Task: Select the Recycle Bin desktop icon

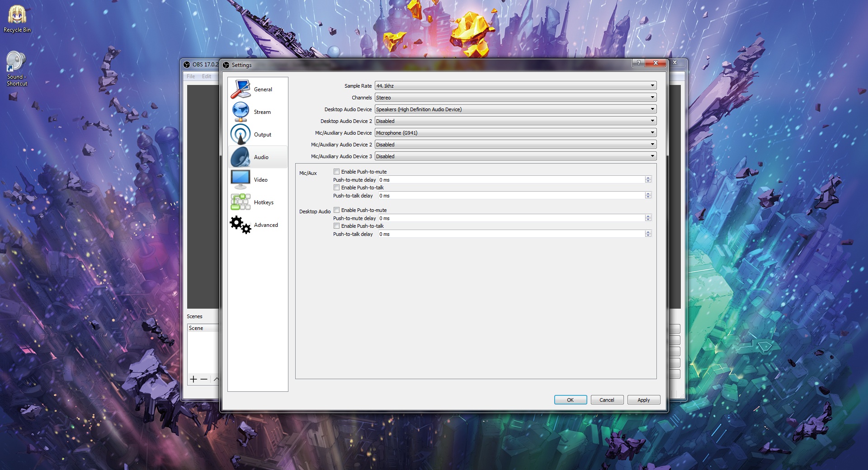Action: tap(17, 19)
